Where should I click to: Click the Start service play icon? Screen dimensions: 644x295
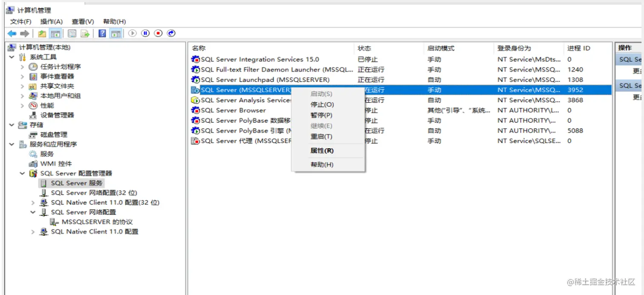[x=132, y=33]
